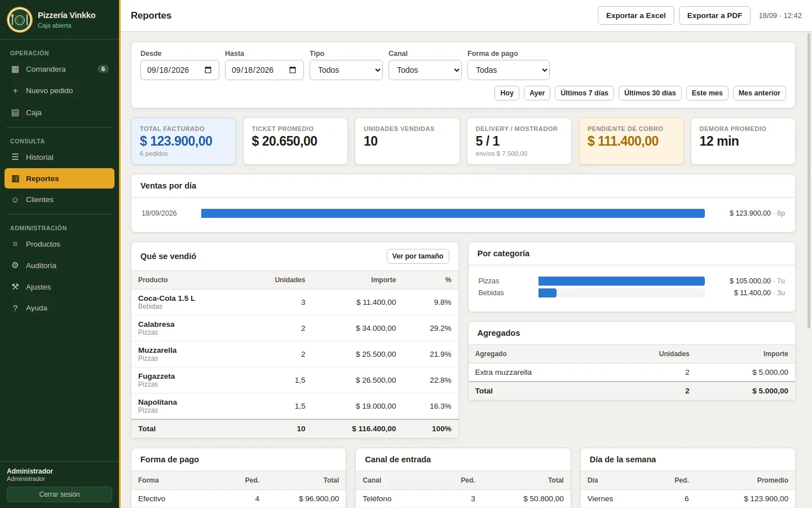
Task: Open the Clientes section
Action: pyautogui.click(x=59, y=200)
